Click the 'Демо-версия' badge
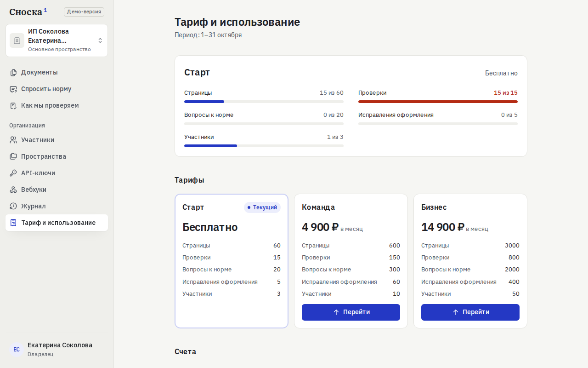This screenshot has width=588, height=368. [84, 12]
